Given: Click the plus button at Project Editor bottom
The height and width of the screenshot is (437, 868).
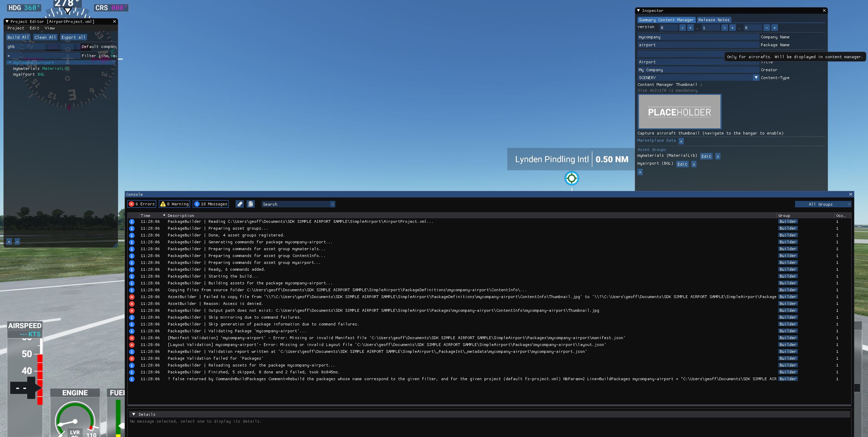Looking at the screenshot, I should (x=9, y=242).
